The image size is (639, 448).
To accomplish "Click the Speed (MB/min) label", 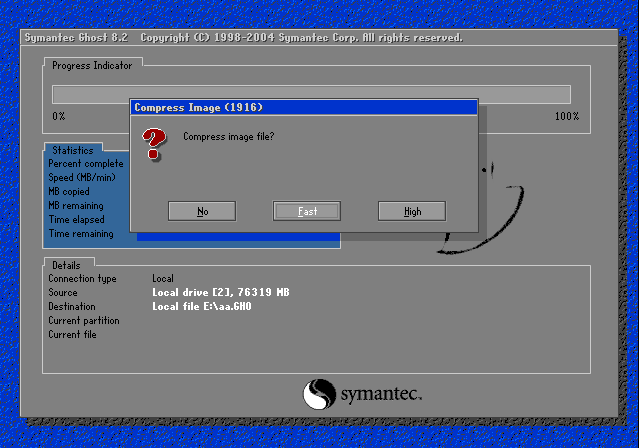I will [x=82, y=178].
